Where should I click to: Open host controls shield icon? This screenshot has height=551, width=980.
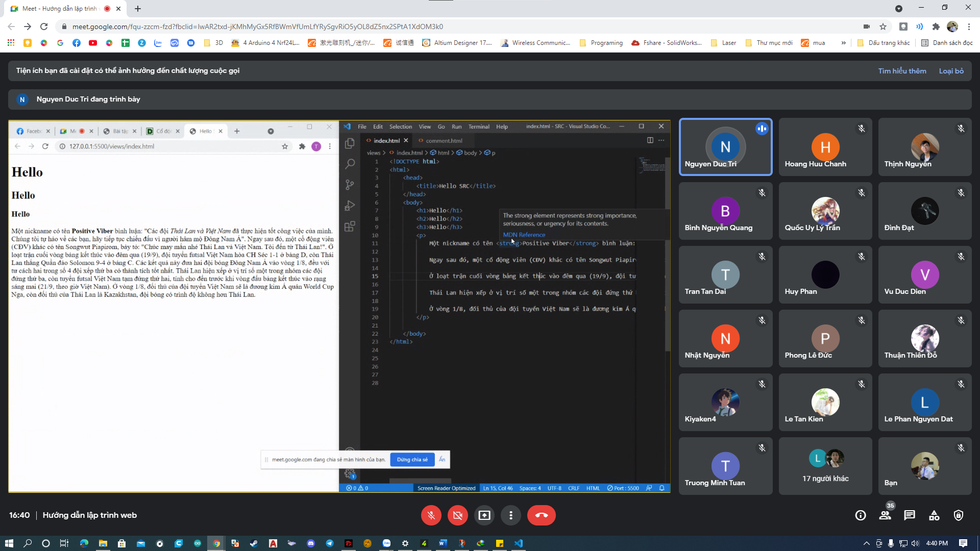[959, 515]
